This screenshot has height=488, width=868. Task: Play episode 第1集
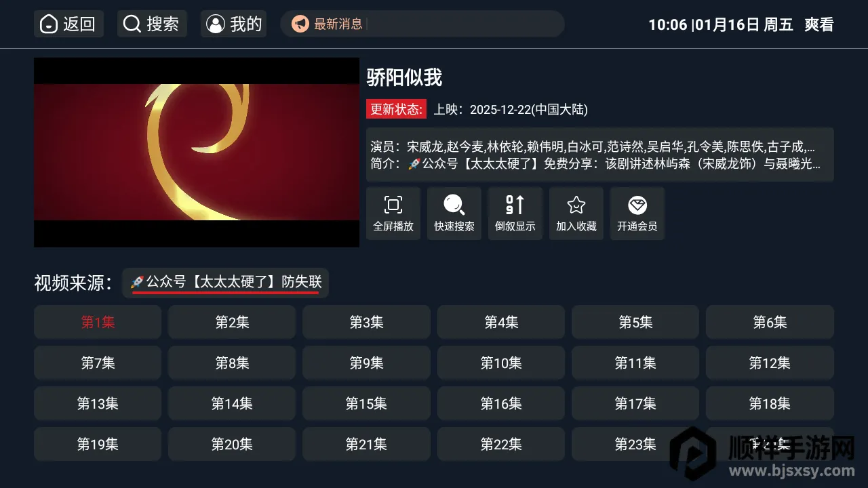98,323
